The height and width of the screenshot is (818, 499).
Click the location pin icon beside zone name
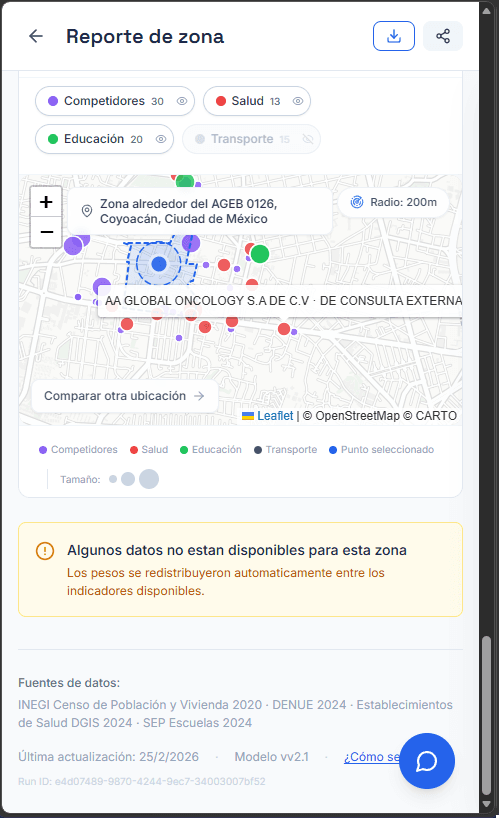point(87,211)
